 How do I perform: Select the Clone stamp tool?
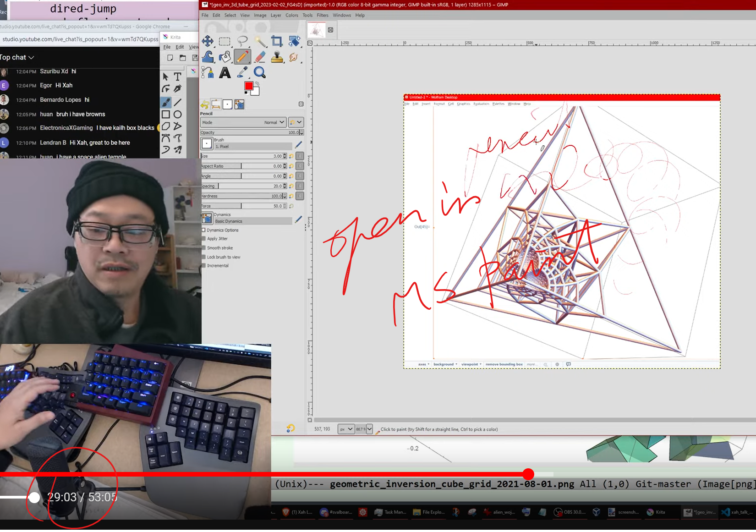pyautogui.click(x=277, y=57)
